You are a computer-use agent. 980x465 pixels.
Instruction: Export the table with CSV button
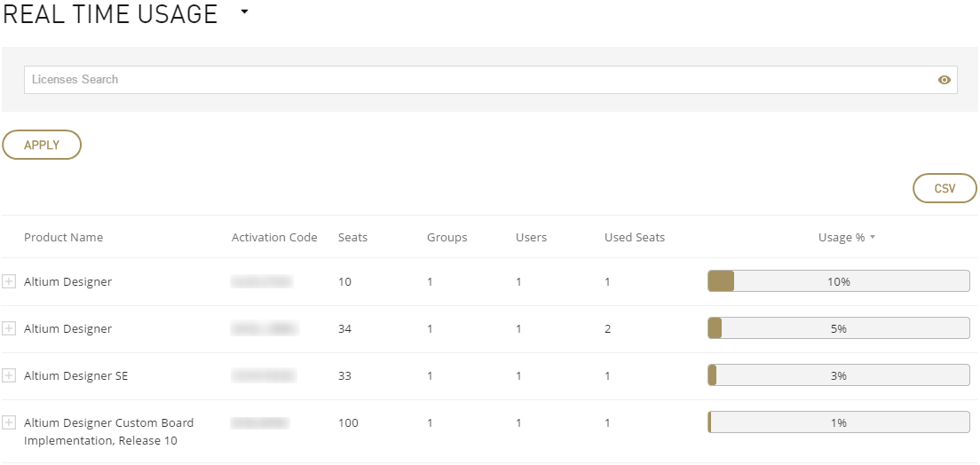[x=944, y=188]
